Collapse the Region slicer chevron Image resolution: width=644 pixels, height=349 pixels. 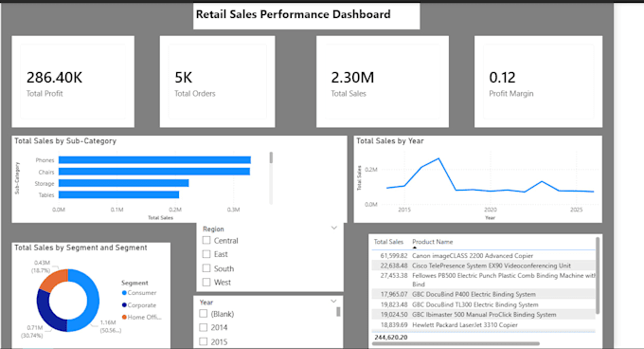334,228
